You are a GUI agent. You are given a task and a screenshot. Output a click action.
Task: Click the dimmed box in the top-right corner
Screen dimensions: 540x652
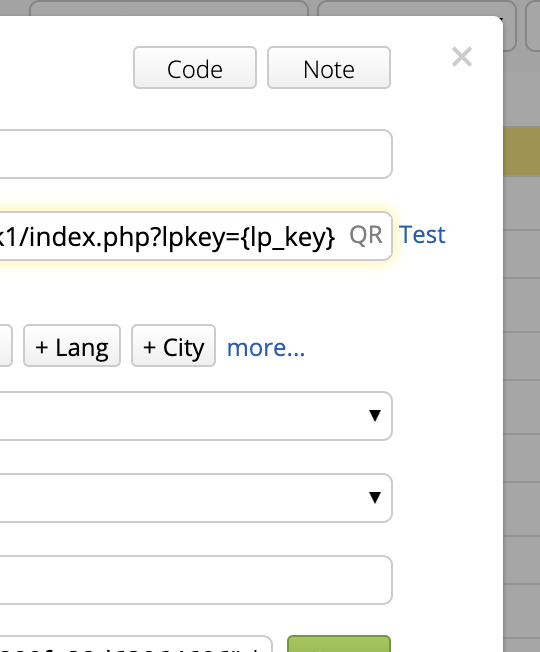coord(533,25)
